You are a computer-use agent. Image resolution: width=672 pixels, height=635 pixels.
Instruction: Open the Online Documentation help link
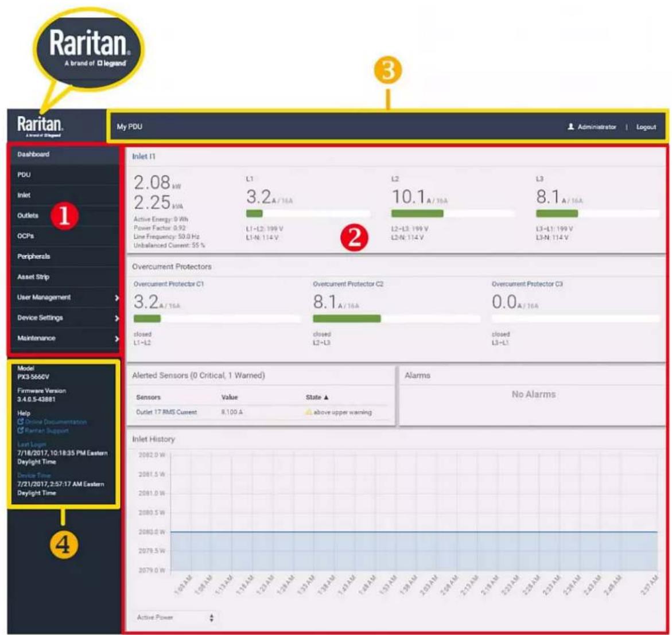pos(56,422)
